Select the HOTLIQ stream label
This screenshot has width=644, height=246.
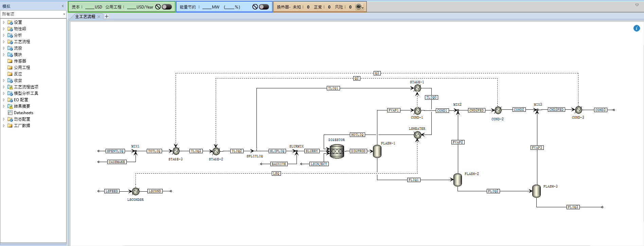click(x=357, y=135)
